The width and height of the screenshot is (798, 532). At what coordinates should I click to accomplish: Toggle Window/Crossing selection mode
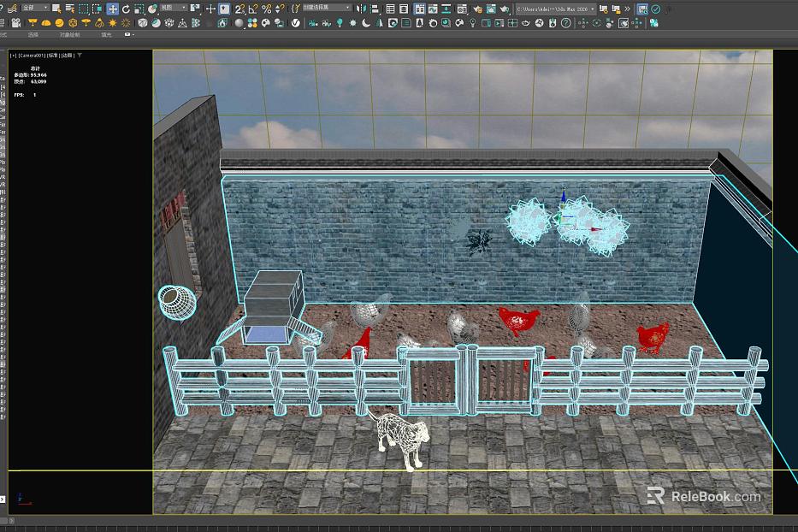pyautogui.click(x=97, y=9)
